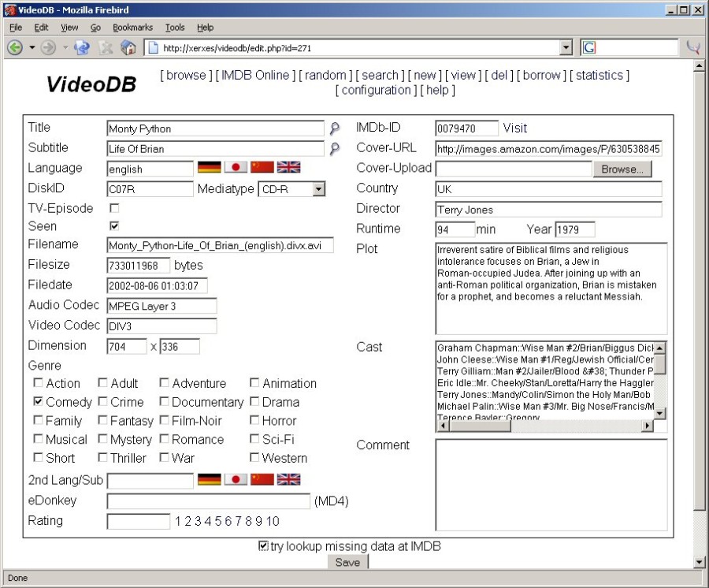Click the browse navigation link

(x=186, y=75)
